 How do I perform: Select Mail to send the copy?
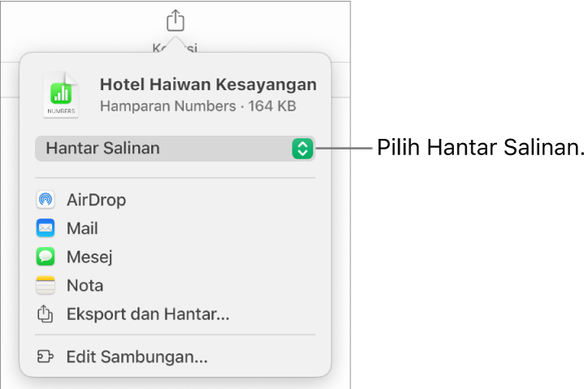pos(82,228)
